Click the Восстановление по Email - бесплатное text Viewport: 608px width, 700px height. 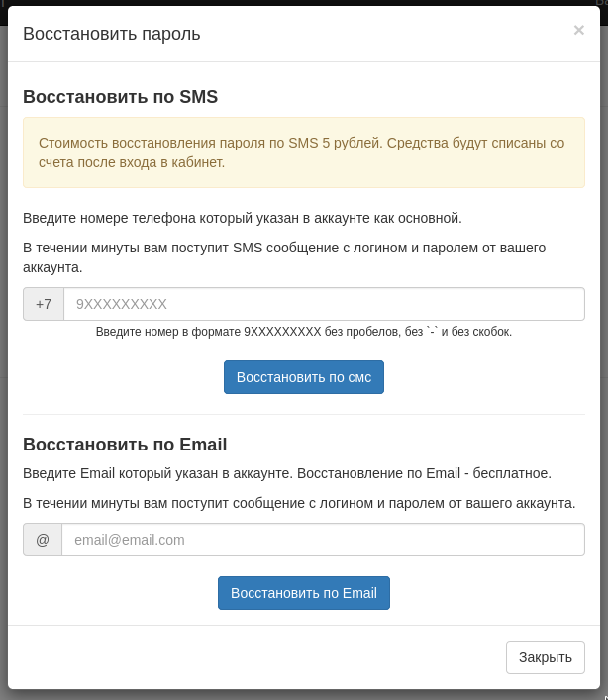(424, 473)
